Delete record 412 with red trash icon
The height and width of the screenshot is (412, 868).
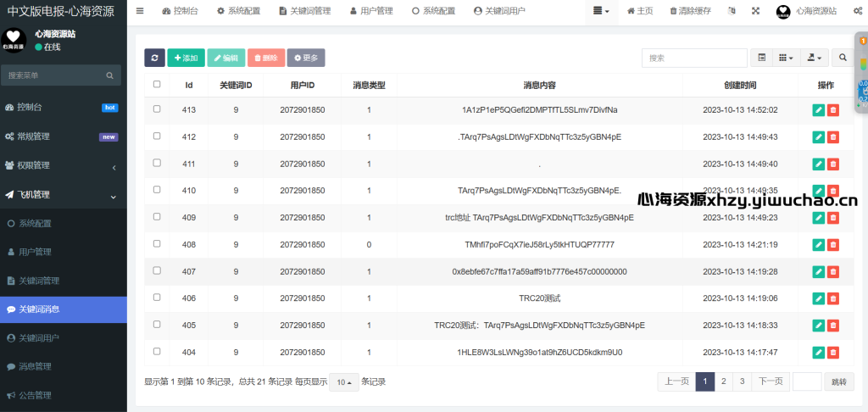pos(832,136)
